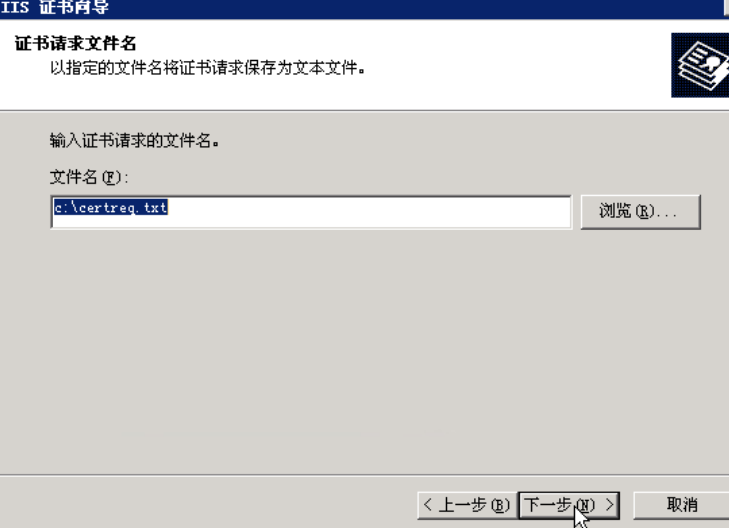Open file browser with 浏览(R) button

click(641, 212)
